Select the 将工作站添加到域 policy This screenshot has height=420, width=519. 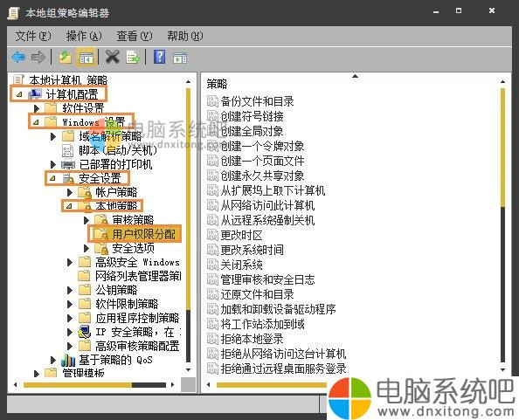[x=262, y=324]
